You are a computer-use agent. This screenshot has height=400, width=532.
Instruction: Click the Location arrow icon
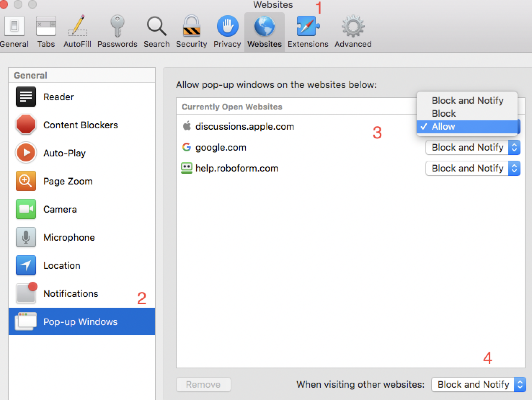26,265
